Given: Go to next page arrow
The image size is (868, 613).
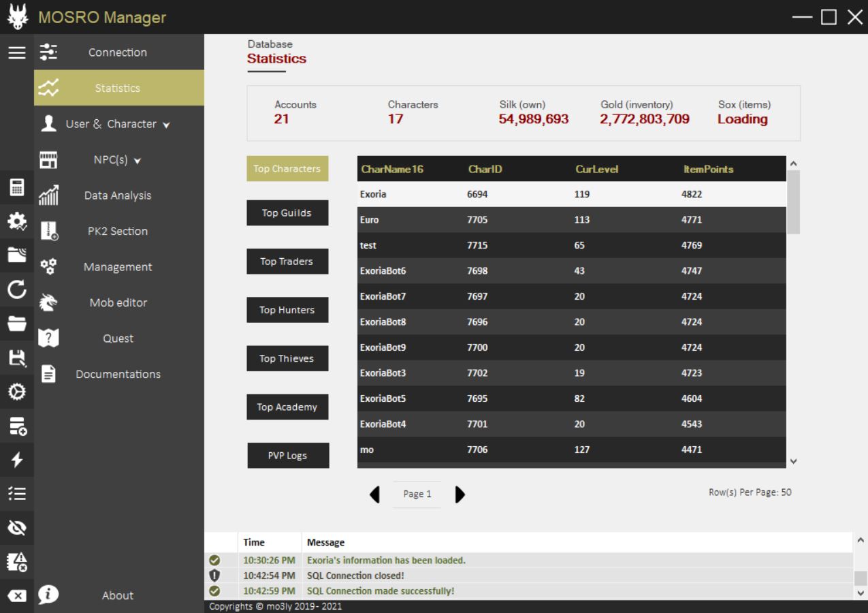Looking at the screenshot, I should tap(460, 494).
